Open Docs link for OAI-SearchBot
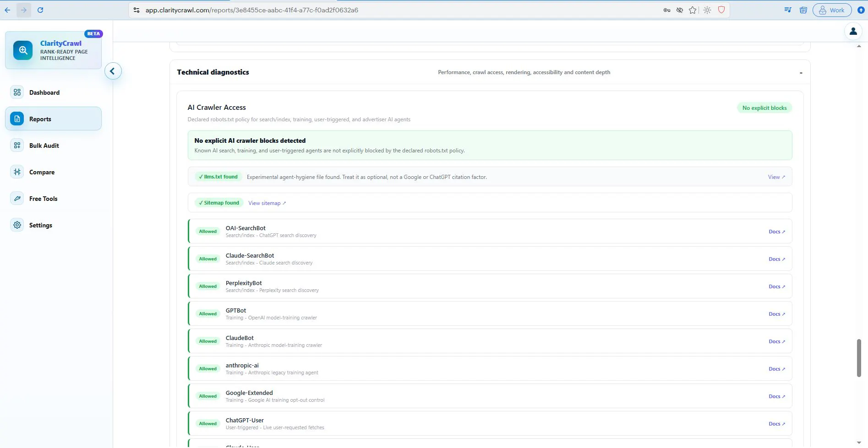The image size is (868, 448). point(776,232)
